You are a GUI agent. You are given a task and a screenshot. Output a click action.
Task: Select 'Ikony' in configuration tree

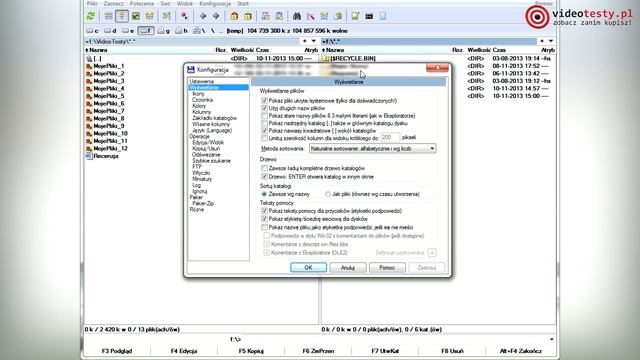pos(198,94)
